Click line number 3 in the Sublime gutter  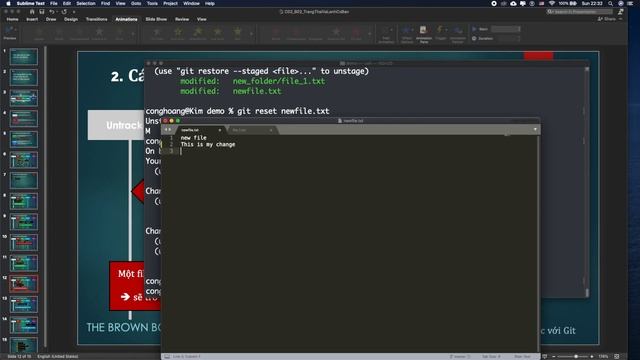[171, 151]
